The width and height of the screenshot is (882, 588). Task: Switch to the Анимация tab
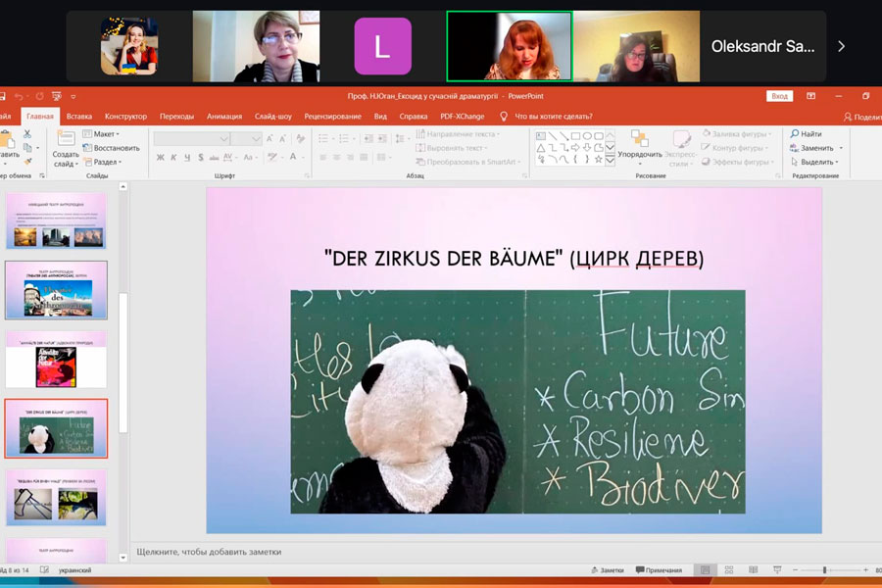[x=224, y=116]
